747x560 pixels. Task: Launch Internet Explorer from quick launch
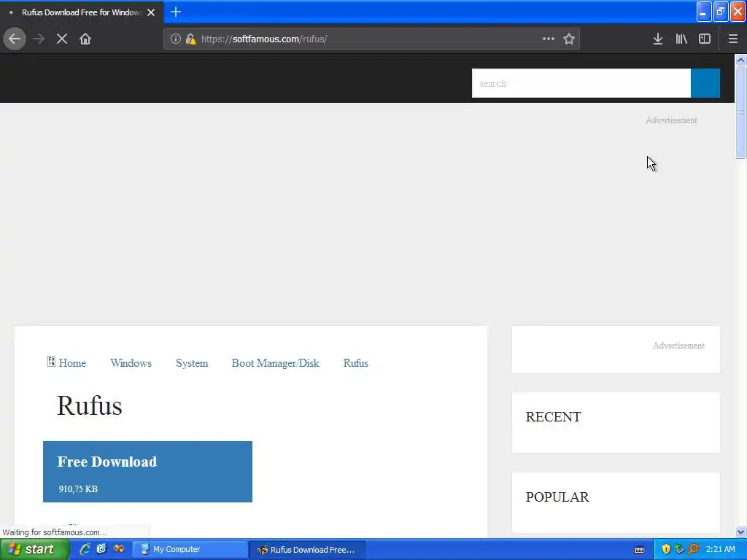[85, 549]
